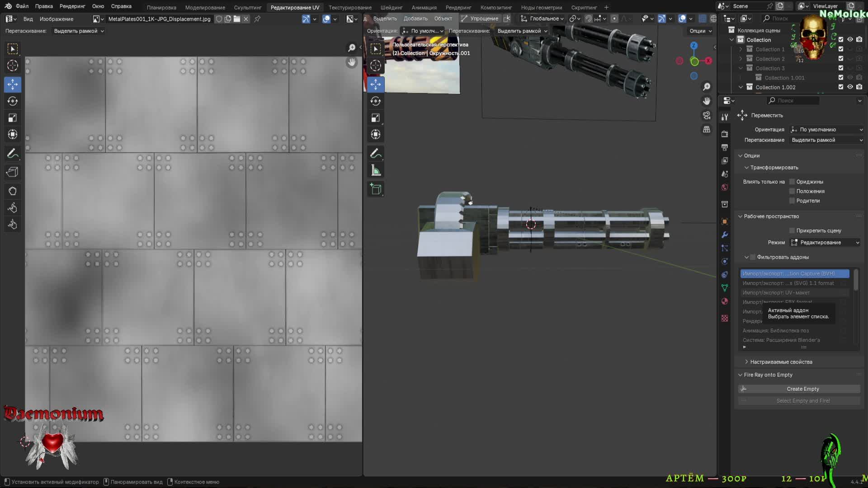
Task: Open the Material properties tab icon
Action: pos(725,301)
